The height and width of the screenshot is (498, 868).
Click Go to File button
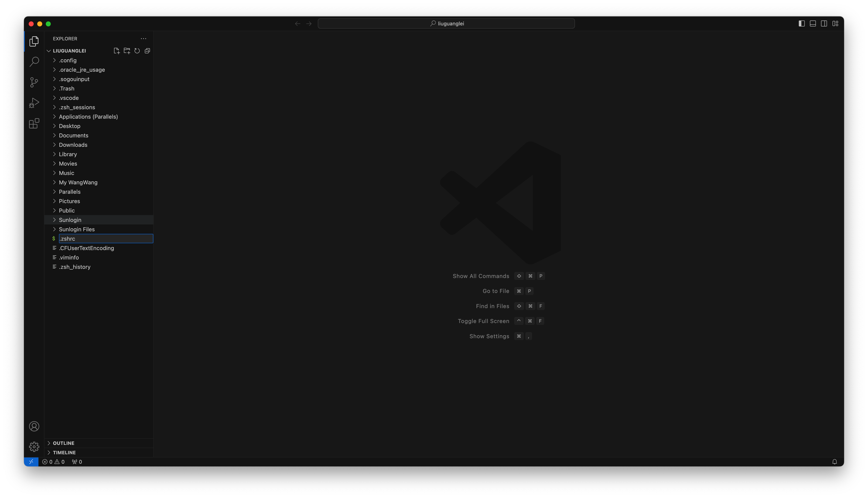coord(495,291)
